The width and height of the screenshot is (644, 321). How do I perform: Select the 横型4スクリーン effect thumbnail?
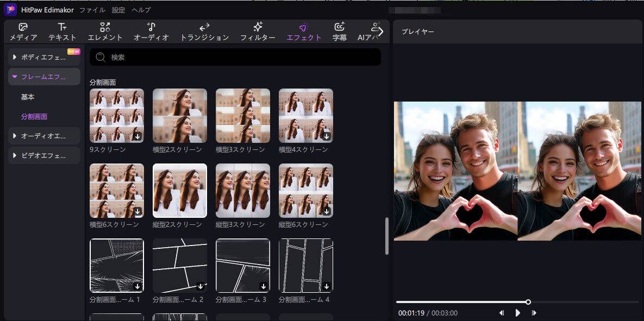click(306, 116)
